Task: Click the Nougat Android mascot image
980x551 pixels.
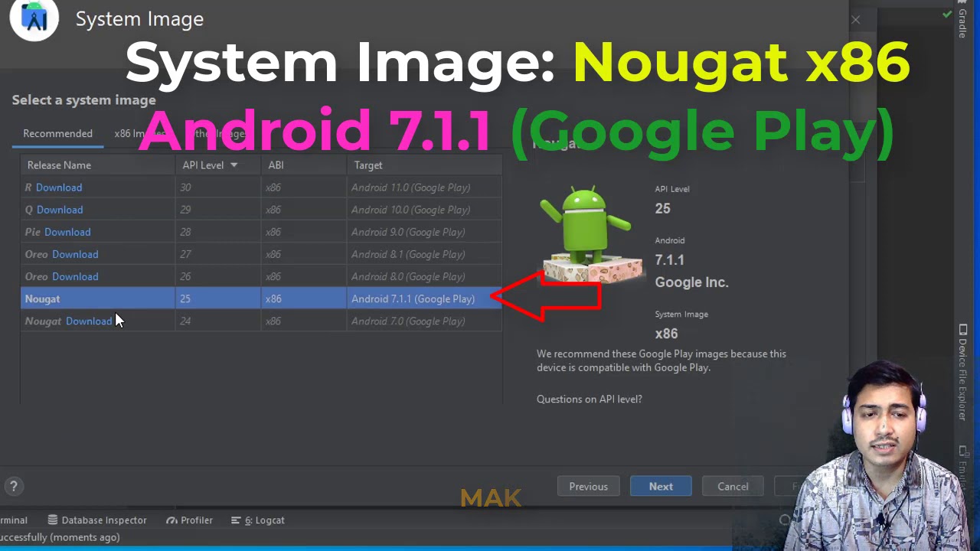Action: tap(591, 233)
